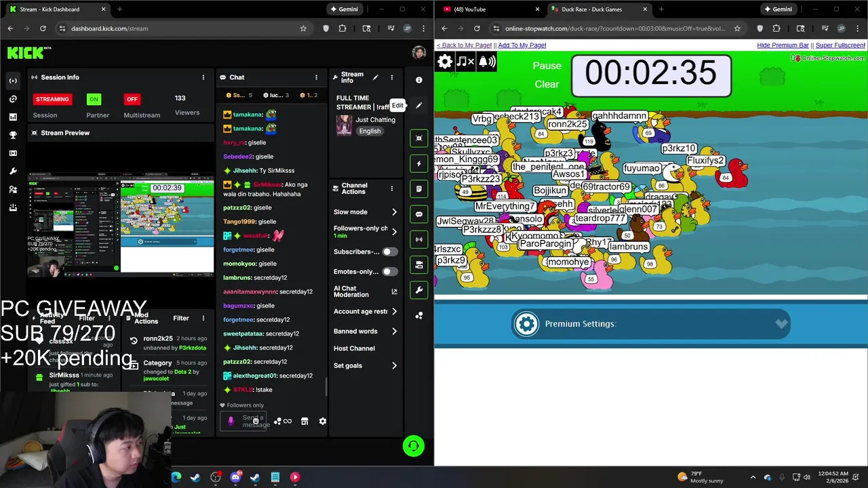Toggle Subscribers-only chat switch
Image resolution: width=868 pixels, height=488 pixels.
click(389, 251)
